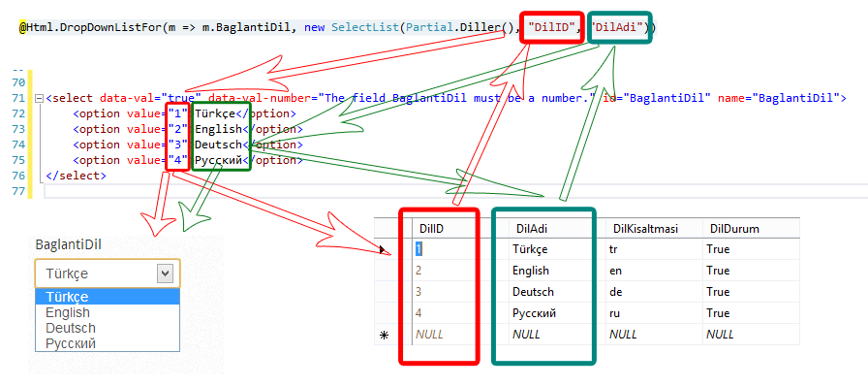Open the BaglantiDil dropdown arrow

[166, 273]
